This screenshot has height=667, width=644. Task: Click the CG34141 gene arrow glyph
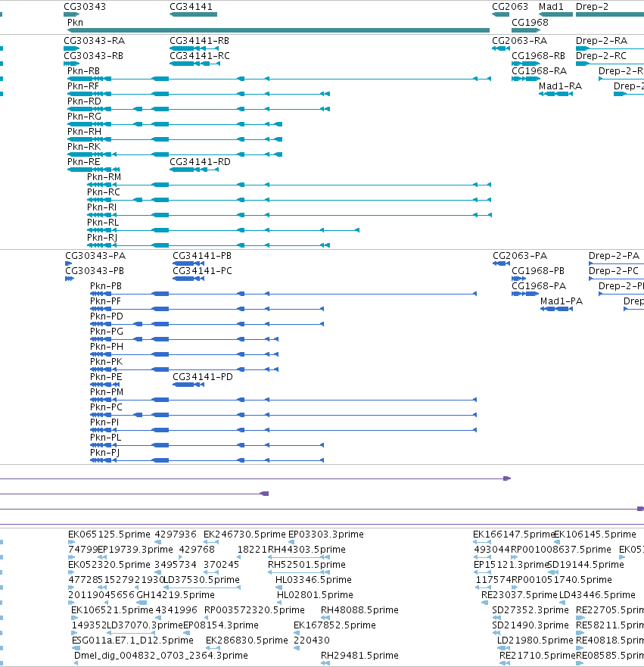(x=194, y=14)
